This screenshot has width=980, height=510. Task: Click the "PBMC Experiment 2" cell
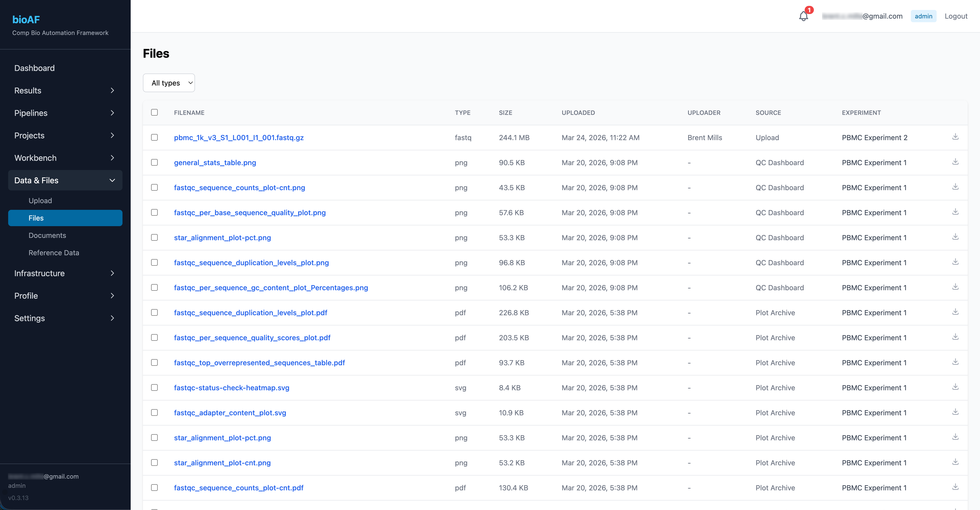(x=874, y=138)
